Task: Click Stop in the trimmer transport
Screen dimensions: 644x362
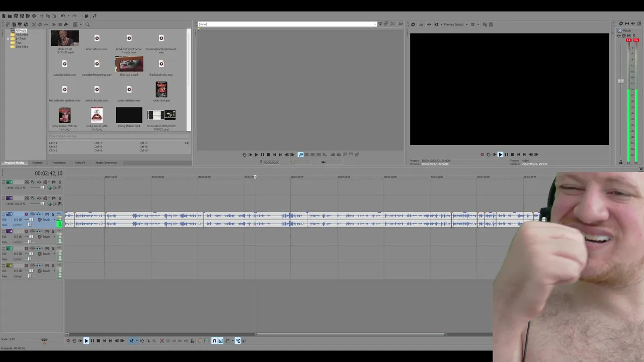Action: click(268, 155)
